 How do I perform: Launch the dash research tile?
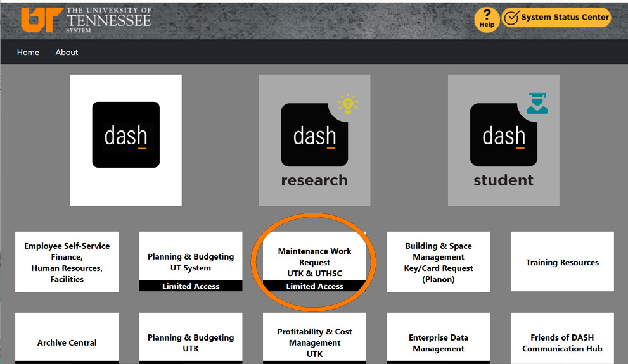314,141
